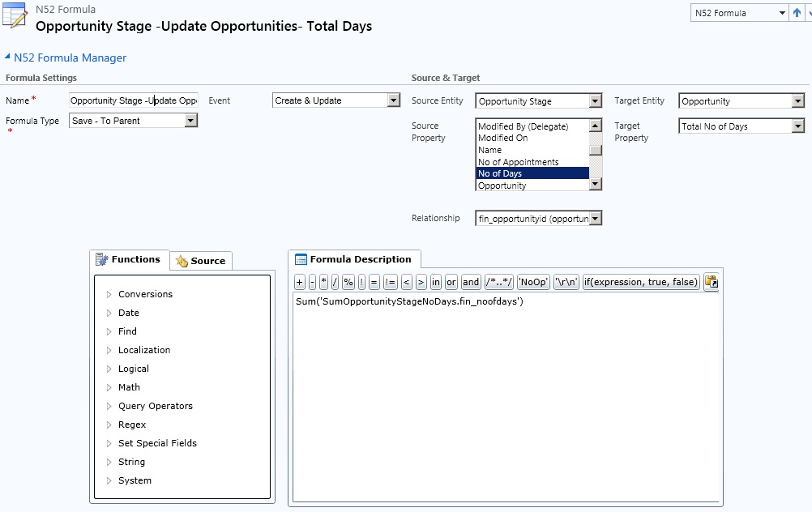
Task: Click the 'NoOp' toolbar button
Action: [533, 282]
